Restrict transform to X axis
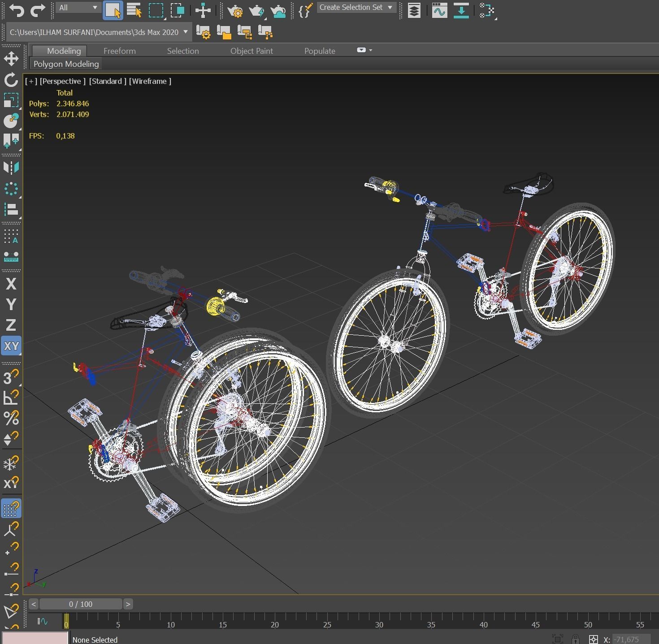 (x=11, y=284)
